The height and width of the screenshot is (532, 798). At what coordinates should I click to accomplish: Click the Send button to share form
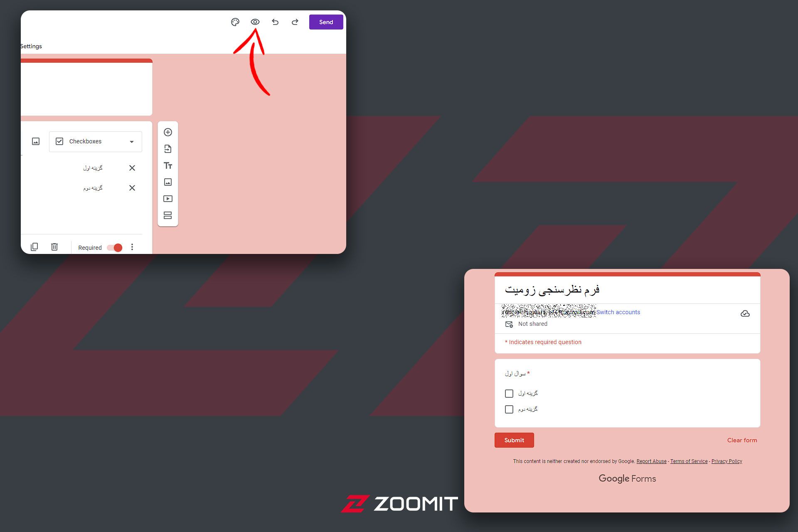(x=326, y=22)
